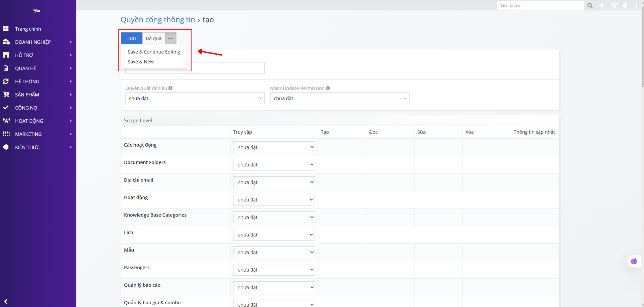Open the Quyền xuất dữ liệu dropdown
This screenshot has height=307, width=644.
[x=195, y=98]
